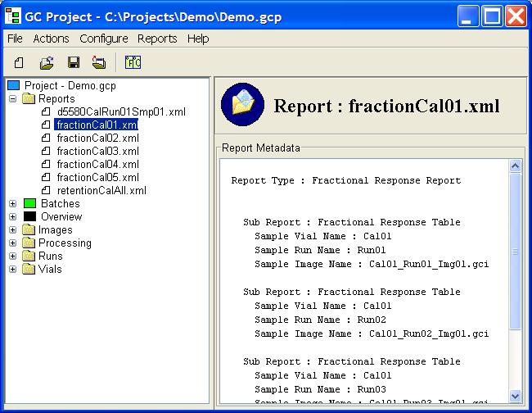This screenshot has width=532, height=413.
Task: Click the 'Report Type : Fractional Response Report' line
Action: coord(345,180)
